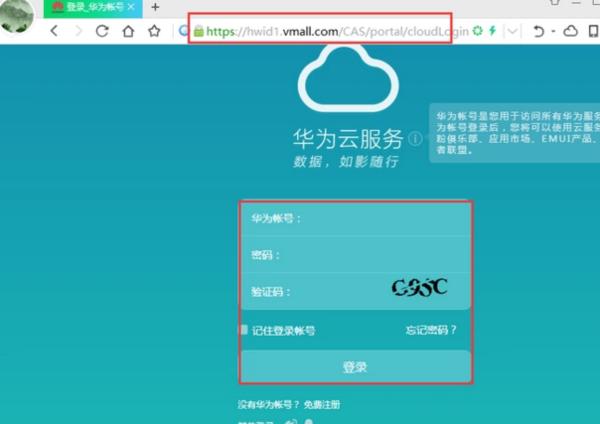Screen dimensions: 600x424
Task: Bookmark this page with the star icon
Action: coord(154,31)
